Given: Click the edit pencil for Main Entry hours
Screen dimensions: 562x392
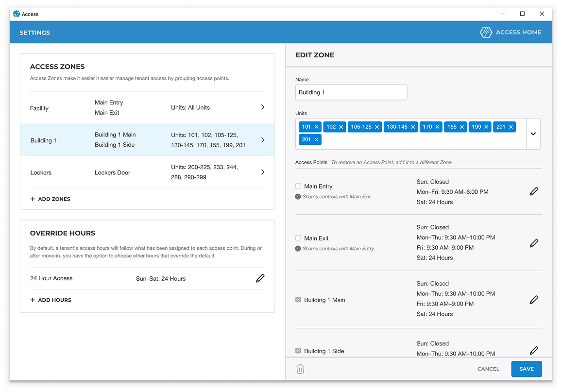Looking at the screenshot, I should [534, 191].
